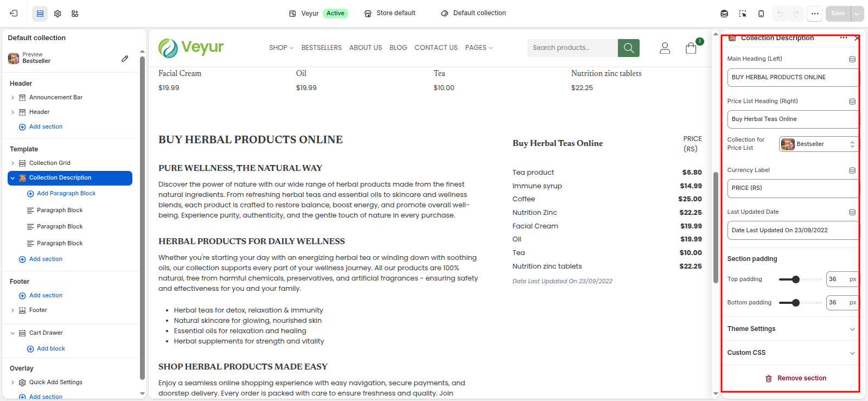The image size is (868, 401).
Task: Open the Save button dropdown arrow
Action: pos(857,14)
